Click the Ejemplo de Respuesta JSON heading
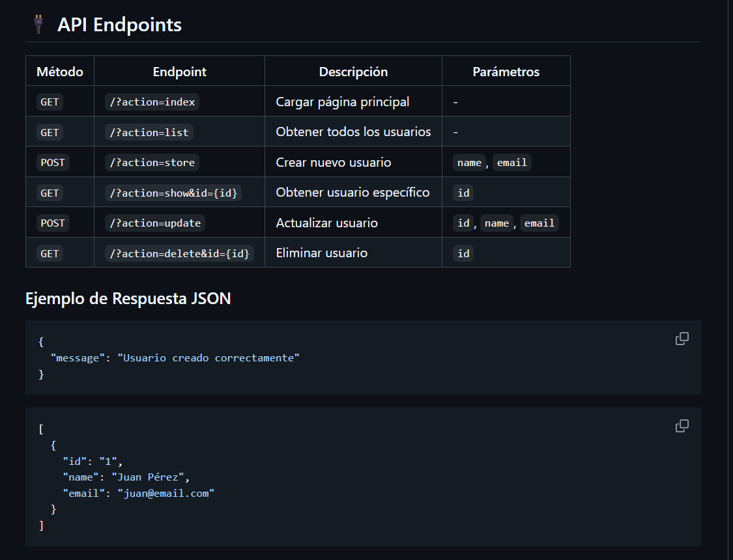The width and height of the screenshot is (733, 560). click(128, 298)
